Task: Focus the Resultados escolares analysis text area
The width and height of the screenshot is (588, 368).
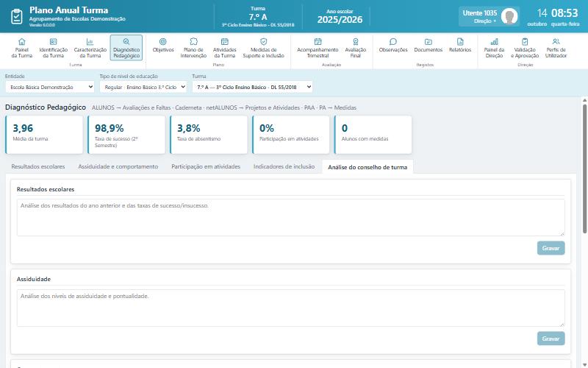Action: pos(290,217)
